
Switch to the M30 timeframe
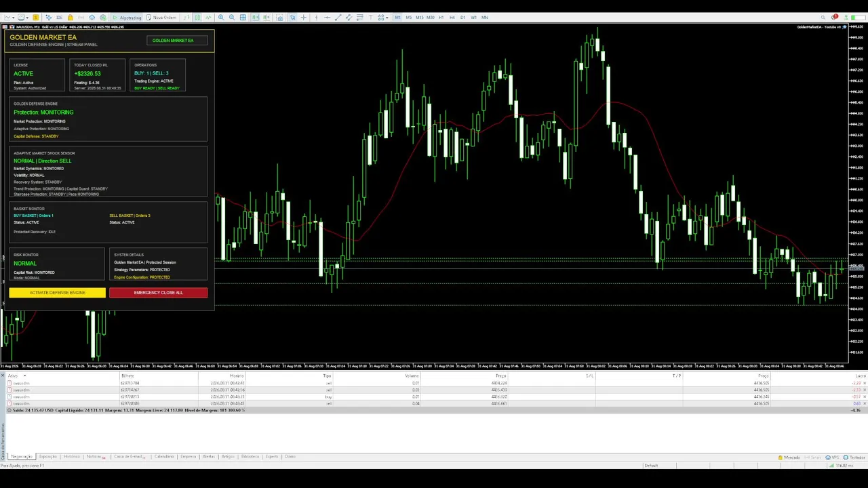pyautogui.click(x=431, y=17)
